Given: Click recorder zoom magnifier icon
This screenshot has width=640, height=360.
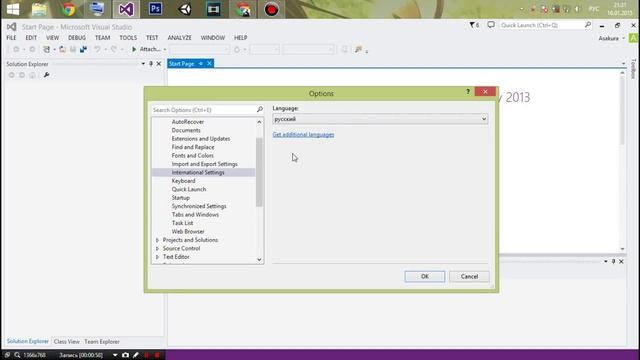Looking at the screenshot, I should coord(17,355).
